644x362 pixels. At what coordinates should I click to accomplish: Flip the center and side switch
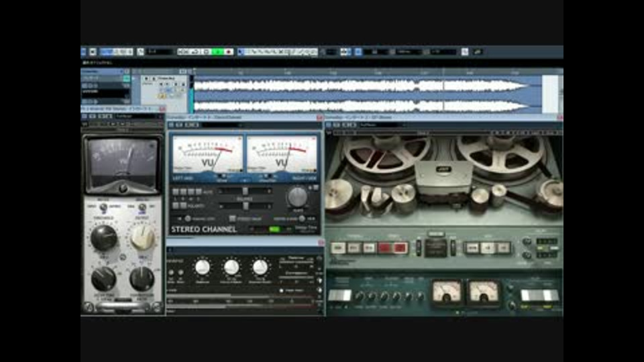(x=302, y=219)
